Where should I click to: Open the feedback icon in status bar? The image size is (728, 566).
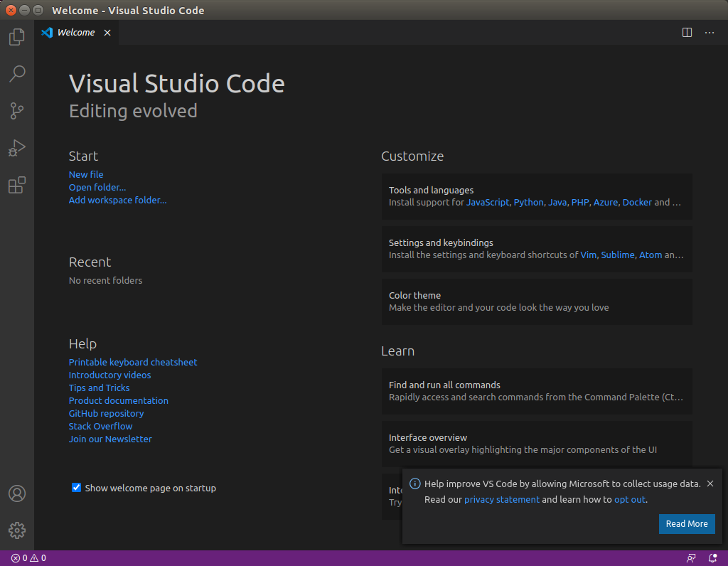pyautogui.click(x=691, y=558)
